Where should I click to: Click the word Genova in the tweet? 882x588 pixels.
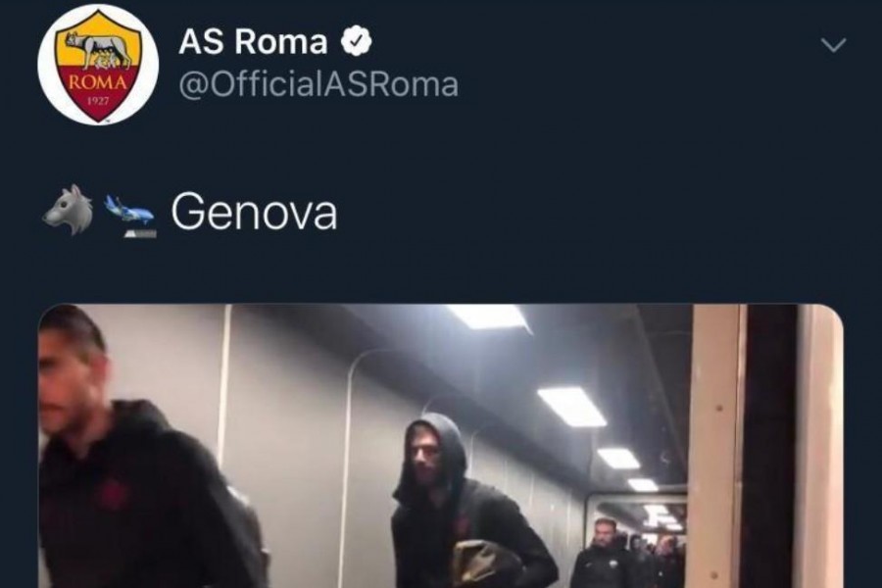[254, 212]
